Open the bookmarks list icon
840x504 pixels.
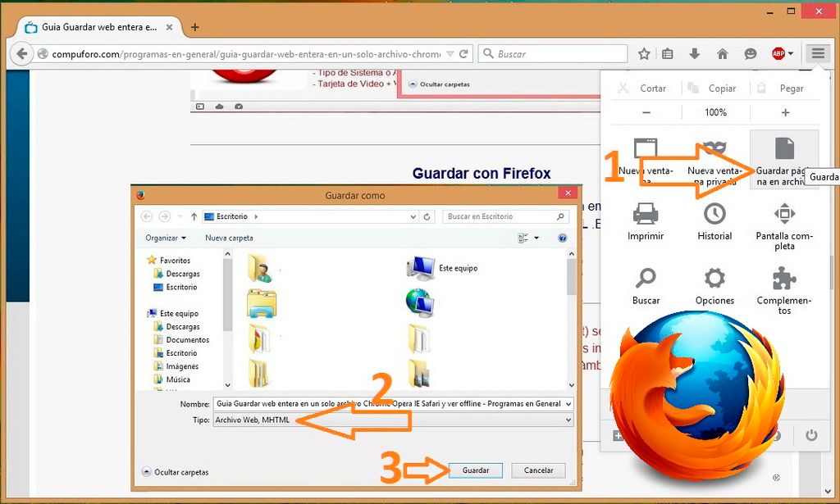pos(668,53)
